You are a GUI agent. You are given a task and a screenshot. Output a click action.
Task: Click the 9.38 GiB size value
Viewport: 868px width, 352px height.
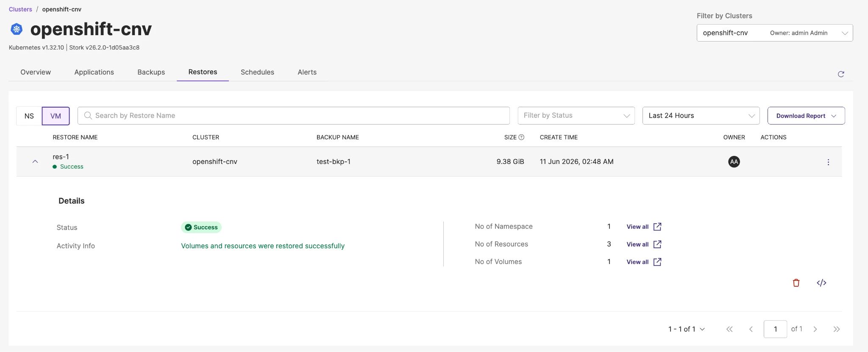tap(510, 162)
